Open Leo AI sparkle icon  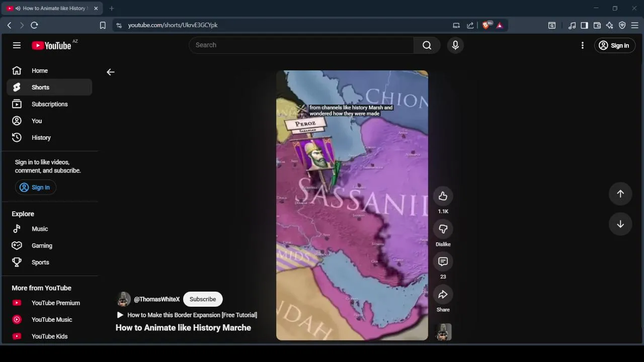click(610, 25)
